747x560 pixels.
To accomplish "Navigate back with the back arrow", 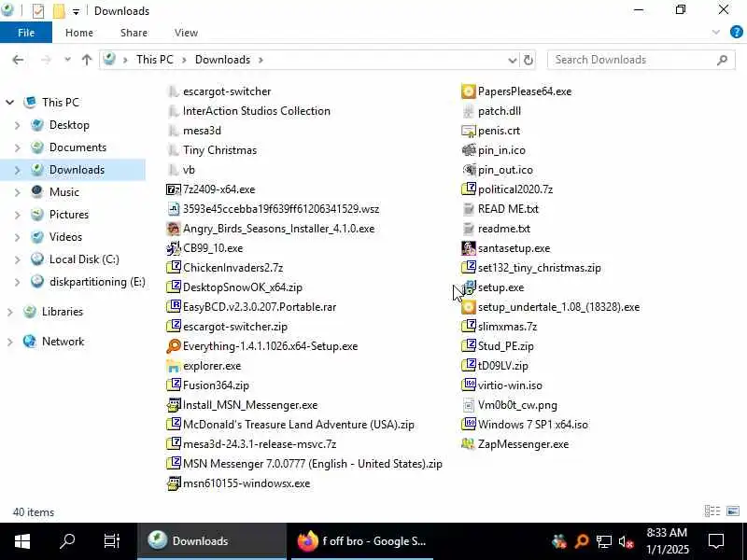I will (18, 60).
